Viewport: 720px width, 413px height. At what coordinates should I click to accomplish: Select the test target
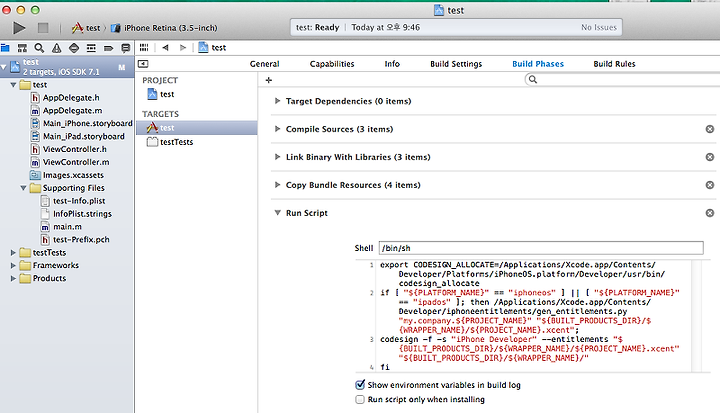[197, 128]
